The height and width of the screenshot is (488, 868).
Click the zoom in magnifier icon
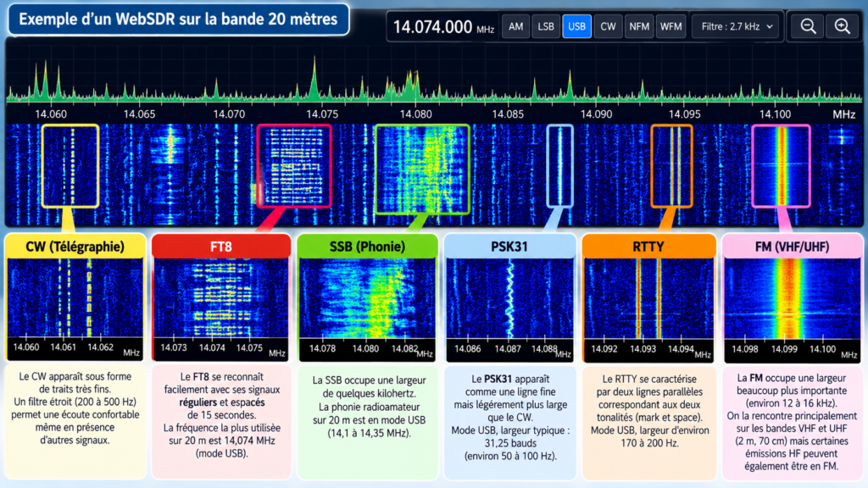point(843,26)
